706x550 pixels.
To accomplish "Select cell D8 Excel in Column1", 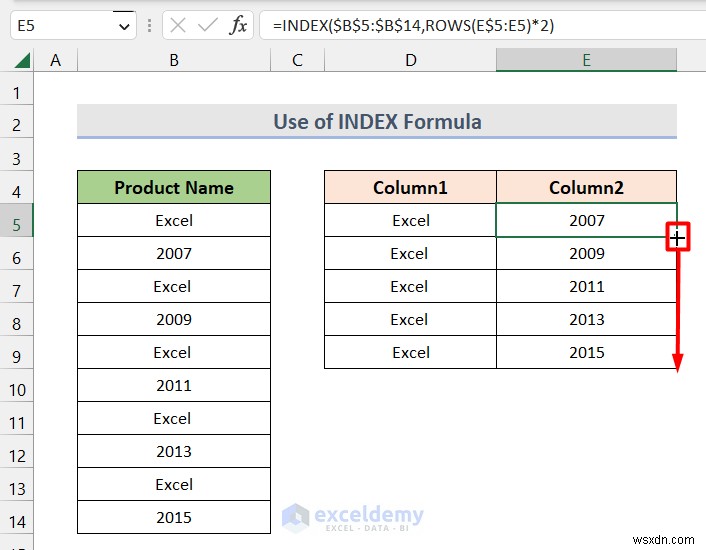I will point(410,320).
